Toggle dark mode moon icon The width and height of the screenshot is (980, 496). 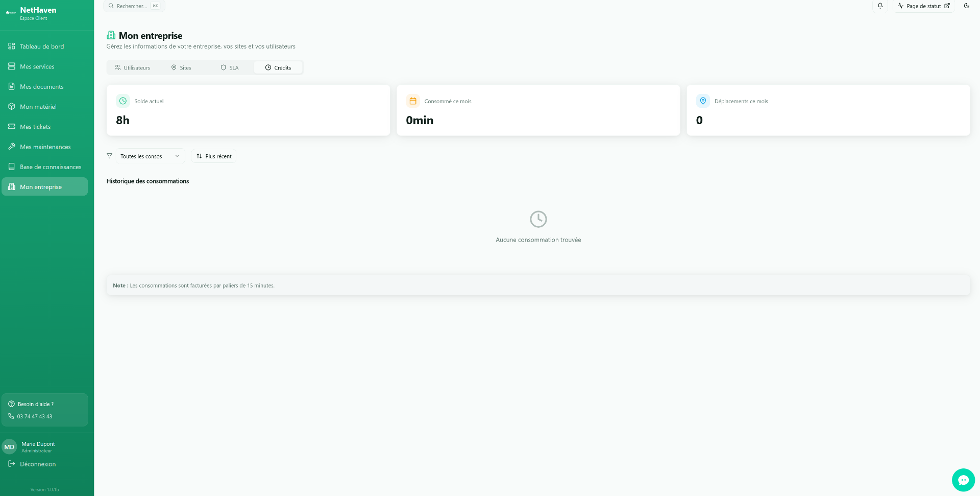(x=967, y=6)
